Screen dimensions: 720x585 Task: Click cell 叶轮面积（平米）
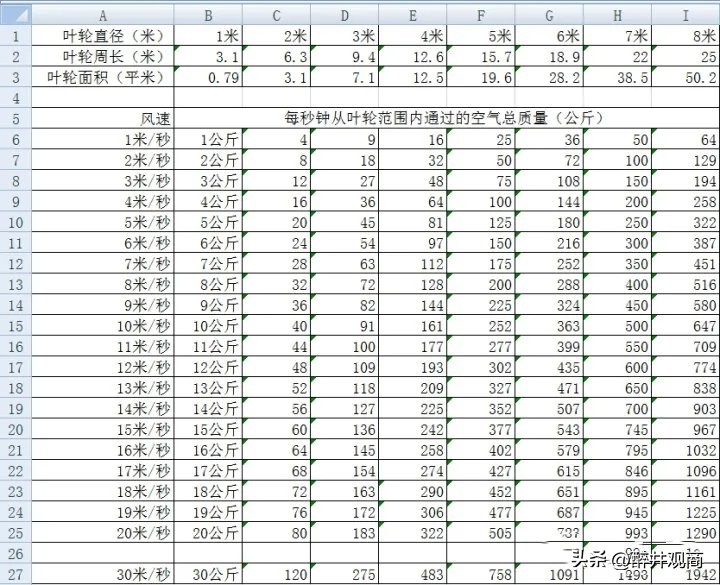click(x=103, y=77)
